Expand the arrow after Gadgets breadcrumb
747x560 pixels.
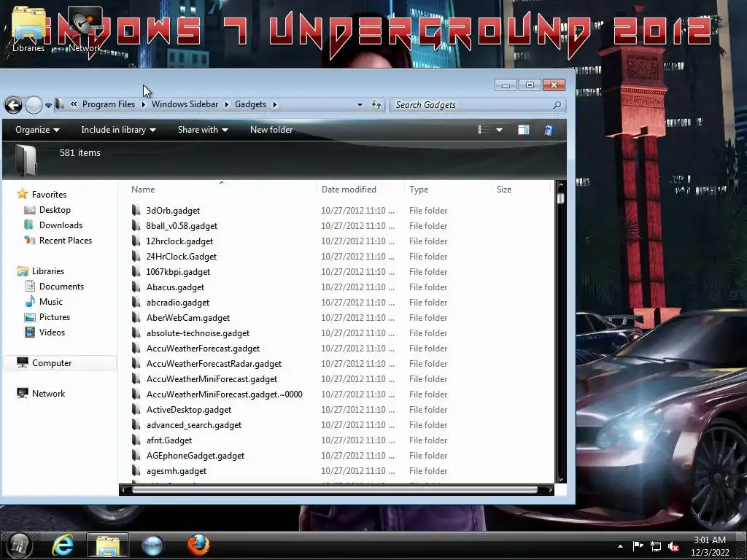tap(275, 104)
